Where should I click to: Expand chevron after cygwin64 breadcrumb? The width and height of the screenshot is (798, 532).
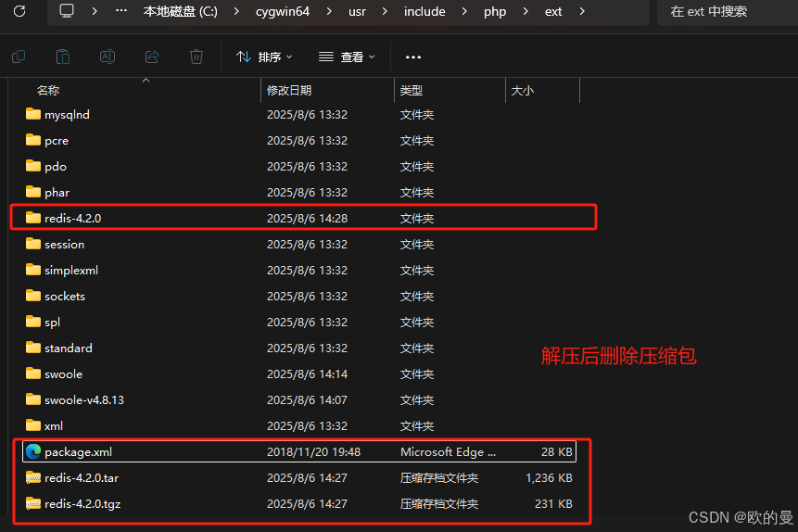click(329, 11)
